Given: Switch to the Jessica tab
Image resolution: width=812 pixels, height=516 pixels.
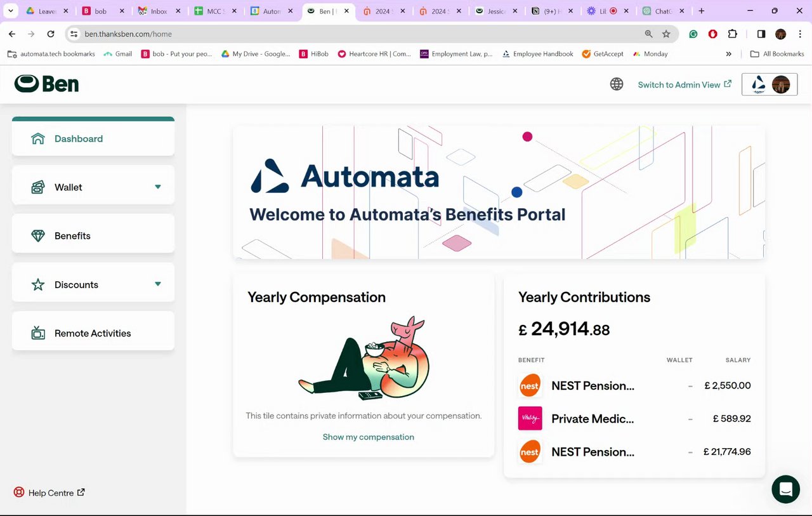Looking at the screenshot, I should [x=496, y=11].
